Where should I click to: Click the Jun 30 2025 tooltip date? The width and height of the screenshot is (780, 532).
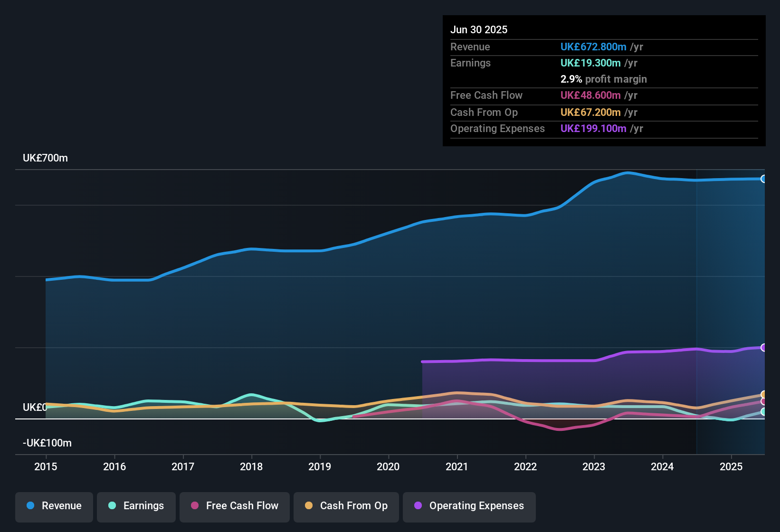479,30
